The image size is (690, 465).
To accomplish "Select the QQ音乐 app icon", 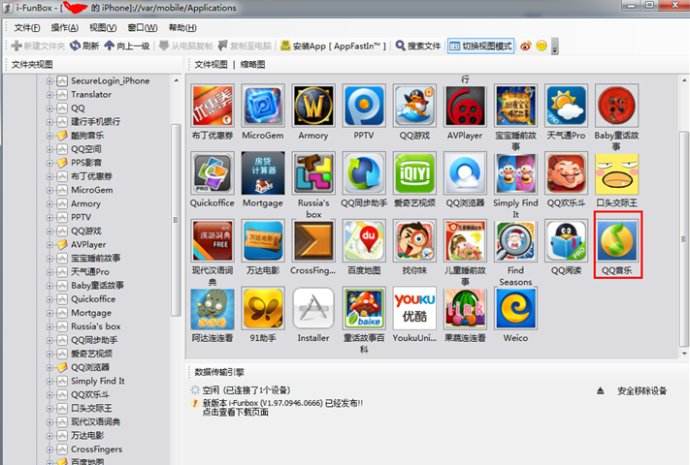I will tap(617, 241).
